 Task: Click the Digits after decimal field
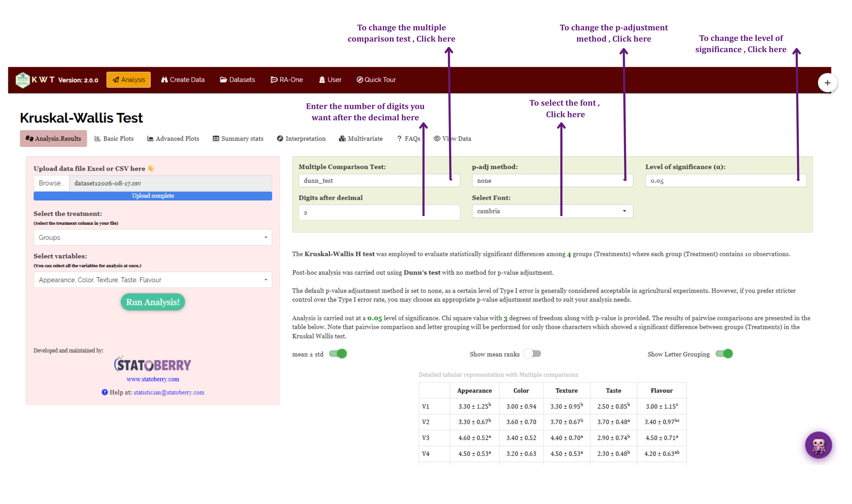[379, 213]
